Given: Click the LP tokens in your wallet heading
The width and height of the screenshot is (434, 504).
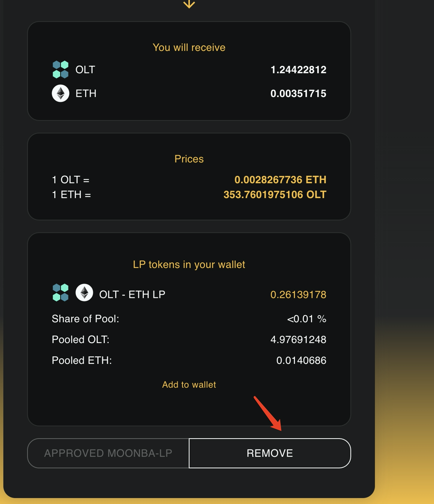Looking at the screenshot, I should pyautogui.click(x=189, y=265).
